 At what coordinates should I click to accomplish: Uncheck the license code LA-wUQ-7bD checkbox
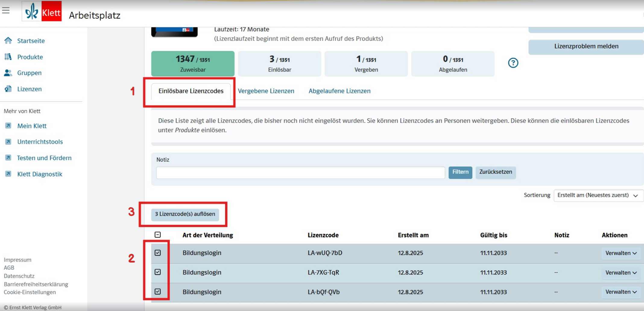(x=158, y=253)
